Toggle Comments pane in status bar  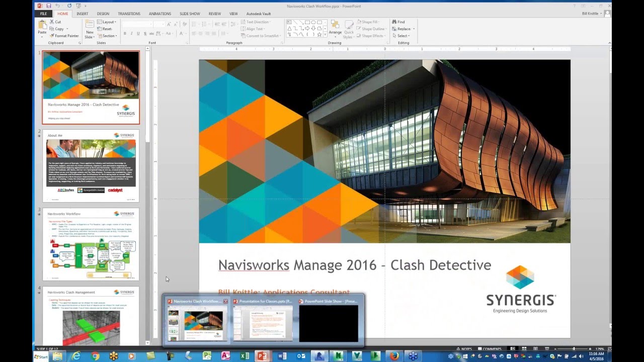490,348
